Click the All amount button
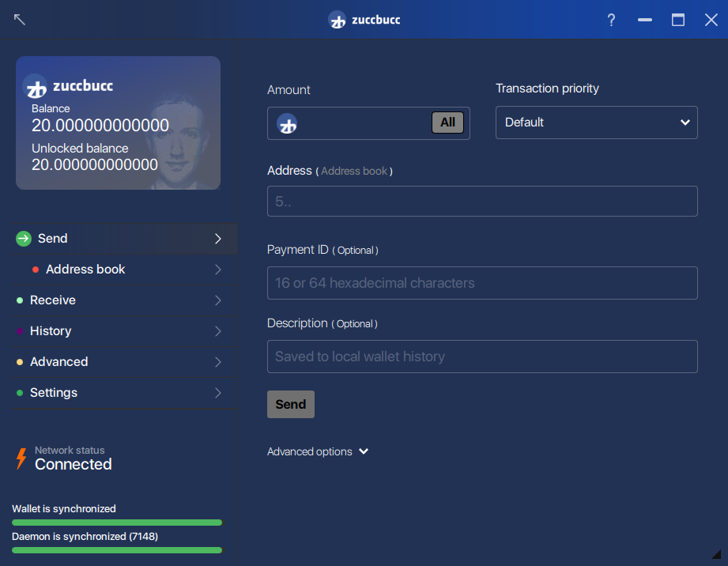This screenshot has height=566, width=728. 447,123
